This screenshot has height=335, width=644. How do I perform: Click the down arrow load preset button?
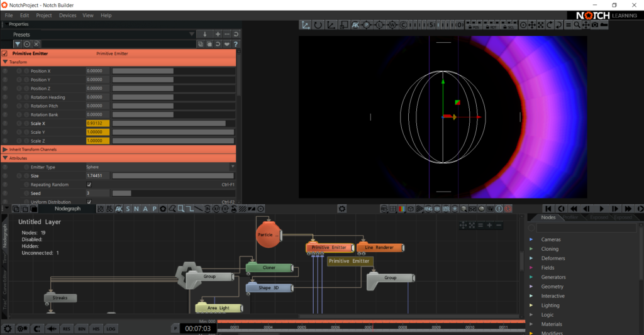(205, 34)
